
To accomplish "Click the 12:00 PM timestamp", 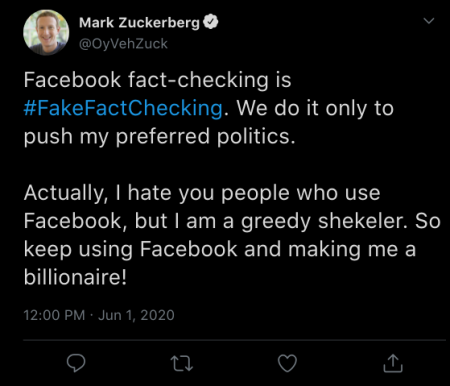I will coord(54,315).
